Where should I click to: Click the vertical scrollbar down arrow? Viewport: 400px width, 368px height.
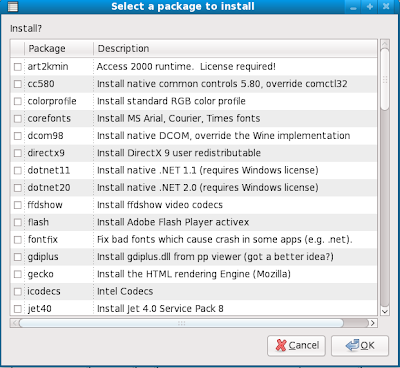(x=385, y=311)
